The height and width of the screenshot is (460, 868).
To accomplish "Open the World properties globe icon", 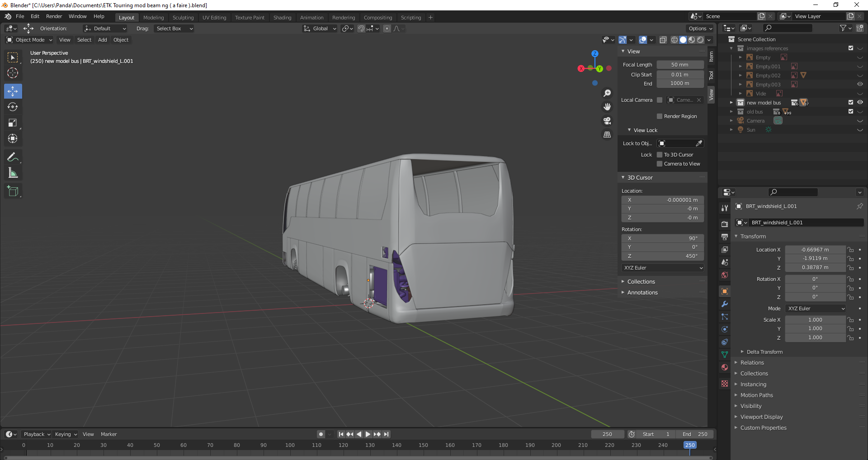I will point(725,275).
